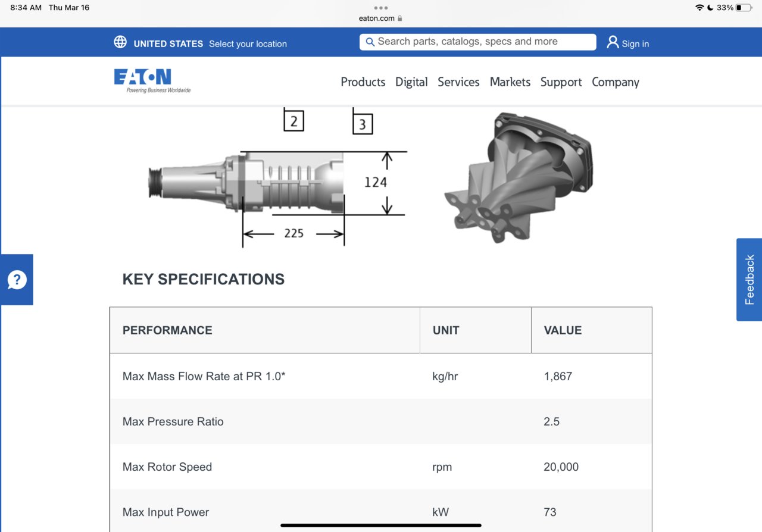The image size is (762, 532).
Task: Open the Markets menu
Action: coord(510,82)
